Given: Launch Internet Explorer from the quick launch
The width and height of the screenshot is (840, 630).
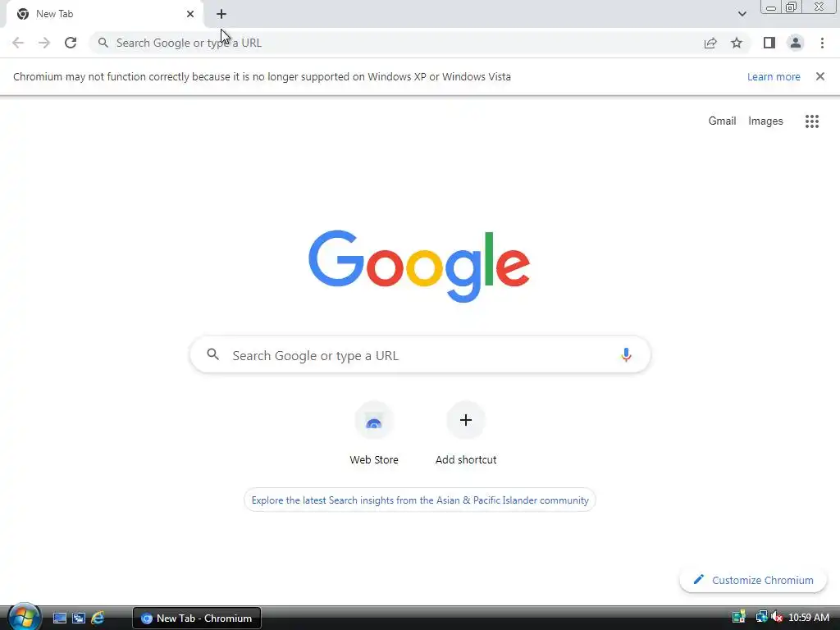Looking at the screenshot, I should pyautogui.click(x=98, y=619).
